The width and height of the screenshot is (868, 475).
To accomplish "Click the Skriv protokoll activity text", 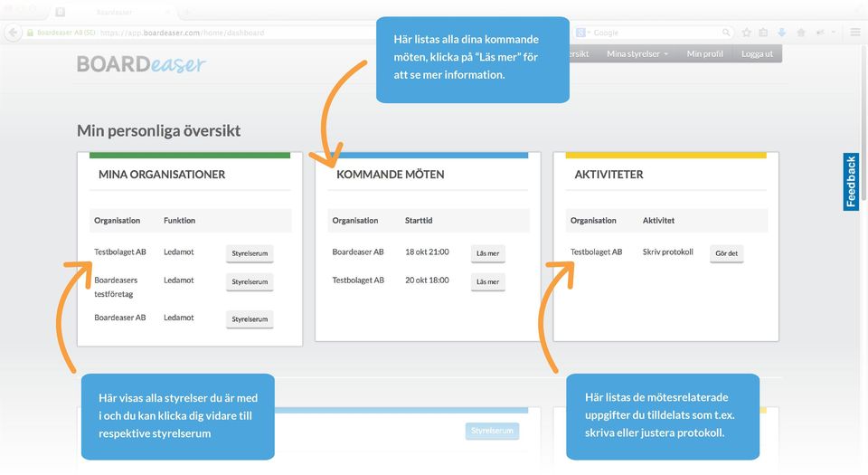I will [667, 252].
